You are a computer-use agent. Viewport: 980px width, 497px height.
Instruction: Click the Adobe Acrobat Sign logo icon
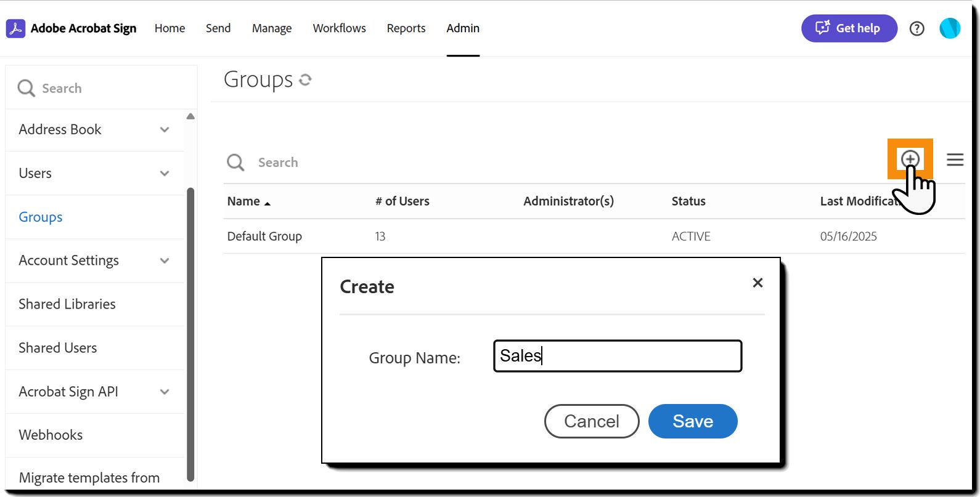pyautogui.click(x=15, y=28)
